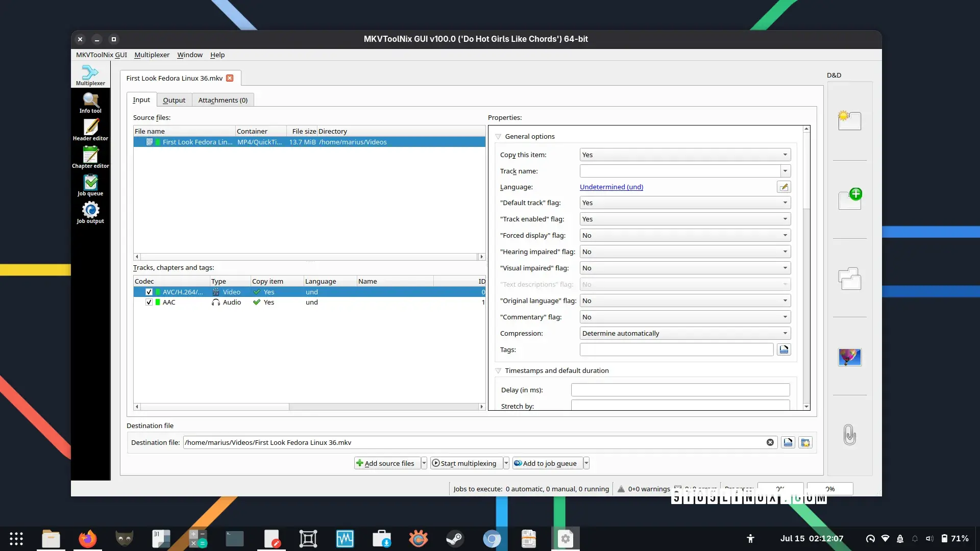Open the Info tool

[90, 103]
